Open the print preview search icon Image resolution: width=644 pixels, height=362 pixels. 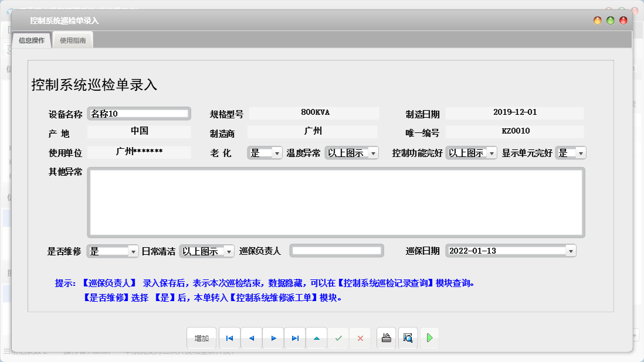click(x=408, y=338)
